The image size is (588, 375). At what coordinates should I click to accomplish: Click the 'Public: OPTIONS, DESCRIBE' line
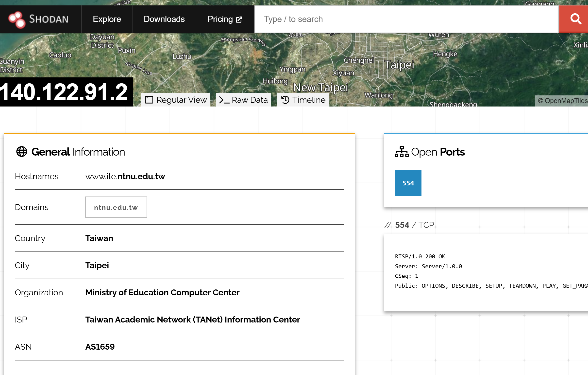coord(491,286)
